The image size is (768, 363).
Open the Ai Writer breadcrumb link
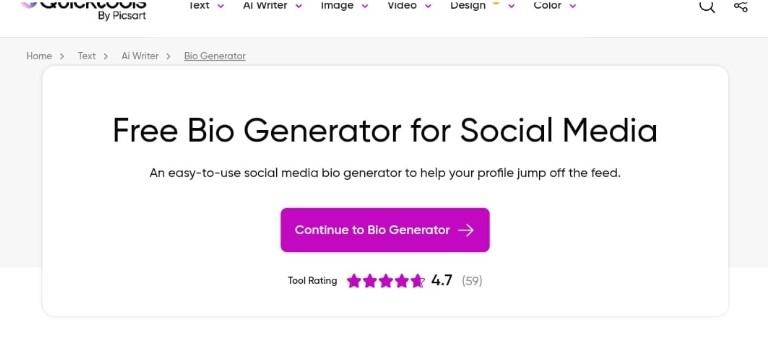pyautogui.click(x=140, y=56)
